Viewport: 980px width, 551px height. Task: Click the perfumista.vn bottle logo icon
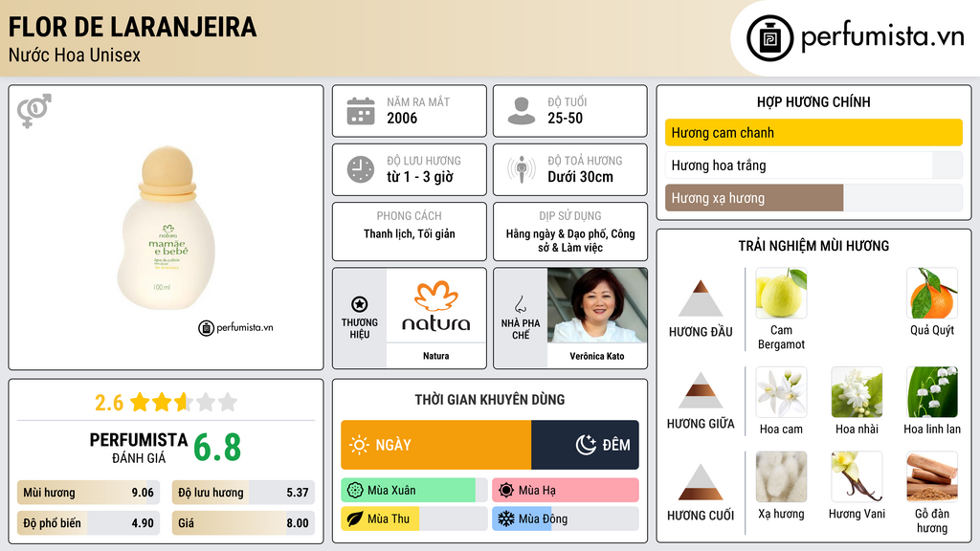pos(770,38)
